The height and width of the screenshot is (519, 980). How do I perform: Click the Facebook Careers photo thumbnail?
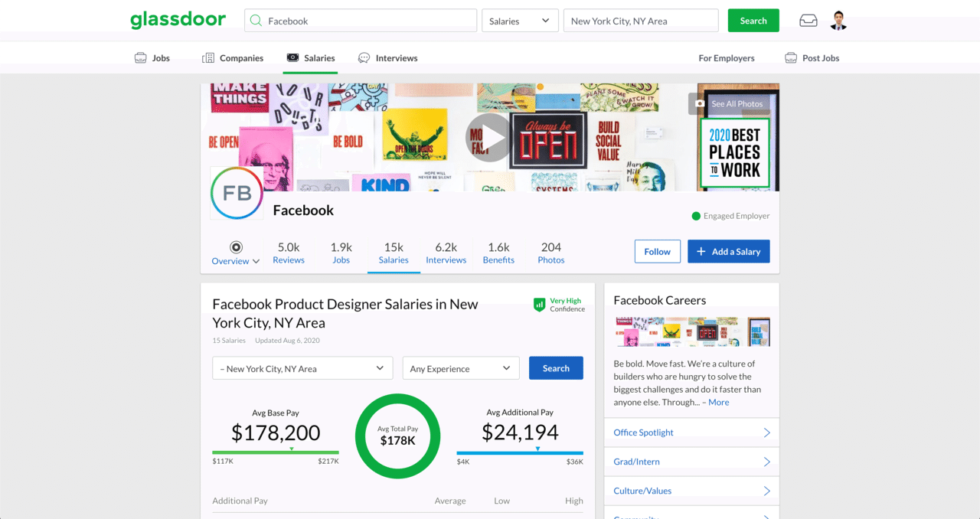691,331
